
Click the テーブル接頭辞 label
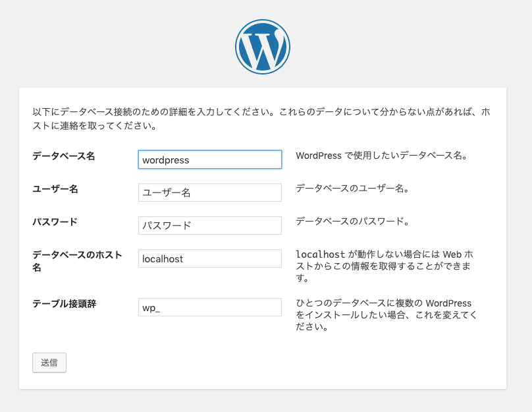65,304
